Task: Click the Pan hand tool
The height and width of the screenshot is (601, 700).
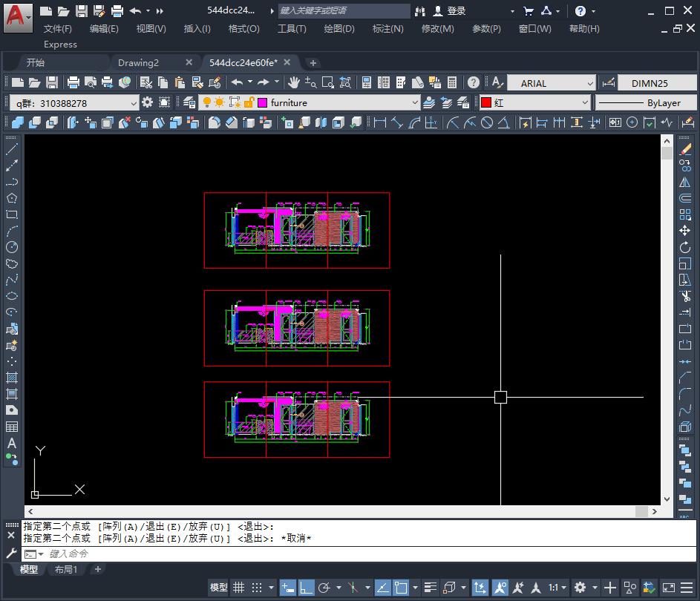Action: (x=294, y=82)
